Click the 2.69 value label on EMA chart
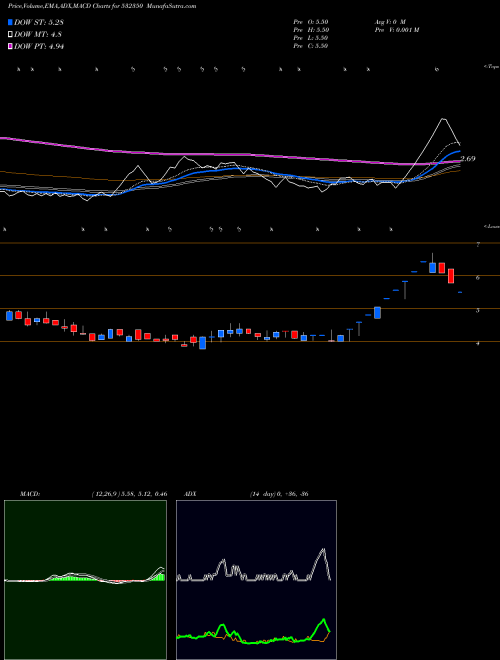Viewport: 500px width, 660px height. pos(468,159)
